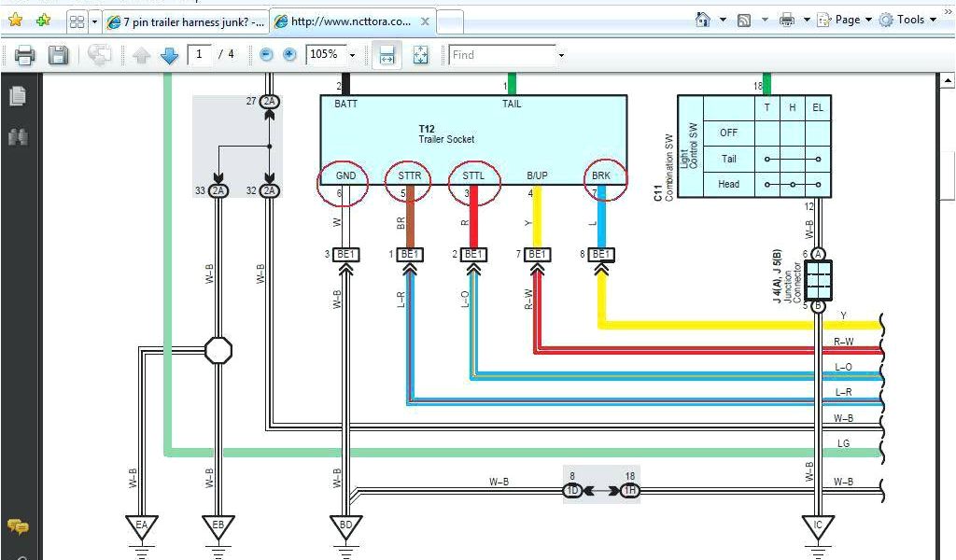Open the Tools menu dropdown
This screenshot has width=956, height=560.
[x=907, y=20]
